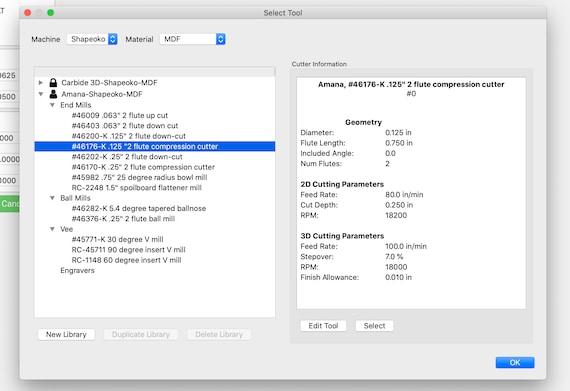
Task: Open the Material dropdown showing MDF
Action: (x=192, y=39)
